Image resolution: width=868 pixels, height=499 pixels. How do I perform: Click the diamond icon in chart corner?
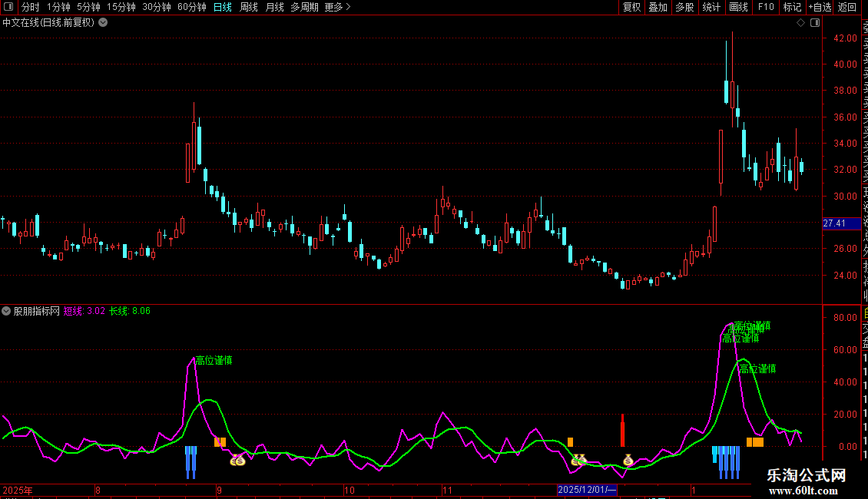tap(800, 23)
